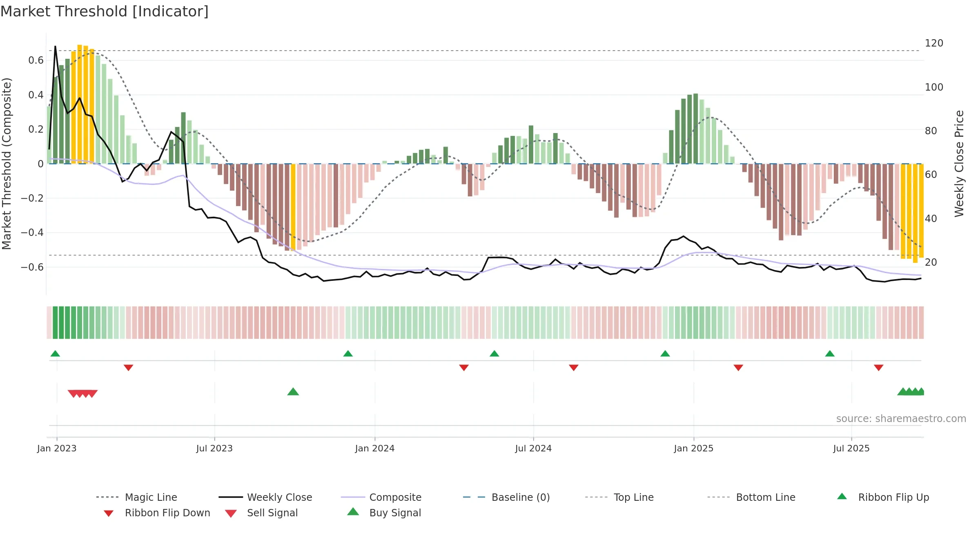Click the 0.2 left axis tick
The width and height of the screenshot is (980, 551).
coord(36,129)
